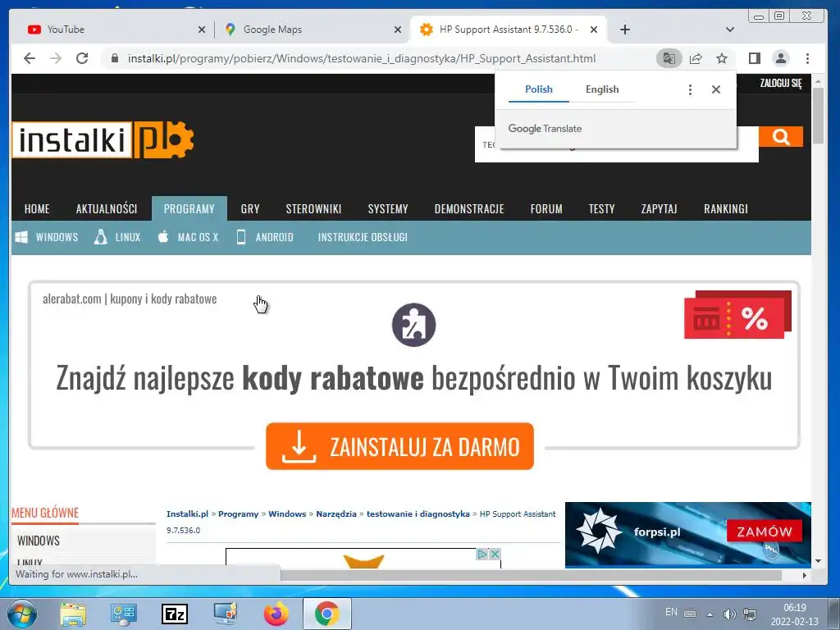
Task: Open INSTRUKCJE OBSŁUGI link
Action: point(363,237)
